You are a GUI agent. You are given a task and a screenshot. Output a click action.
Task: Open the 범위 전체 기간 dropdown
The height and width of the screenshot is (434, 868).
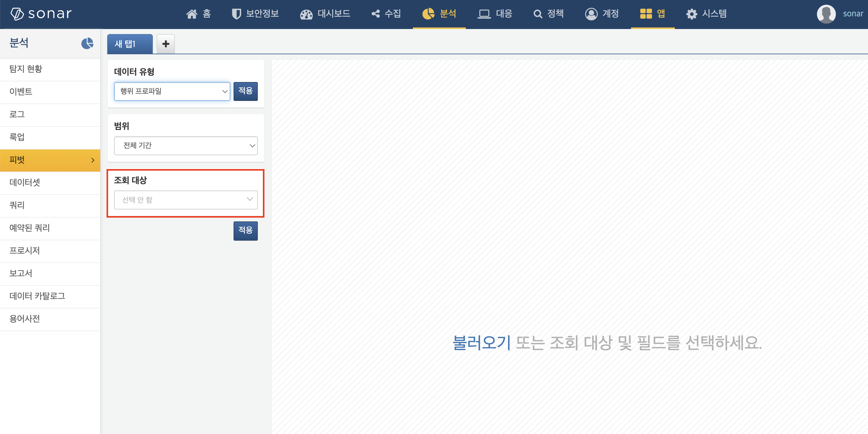[x=186, y=146]
